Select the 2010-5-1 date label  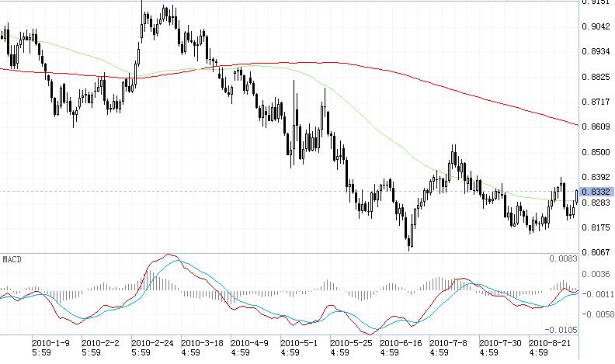299,343
